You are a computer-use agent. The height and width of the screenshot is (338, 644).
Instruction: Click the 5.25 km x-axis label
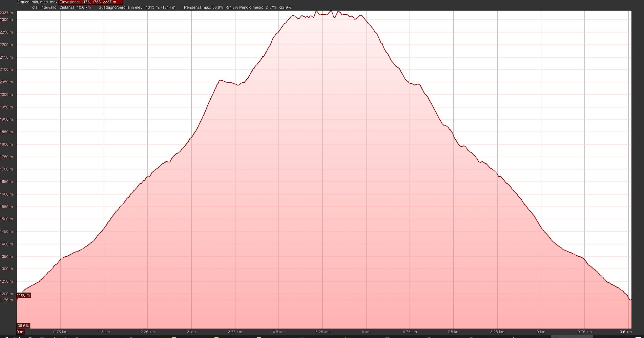[322, 332]
